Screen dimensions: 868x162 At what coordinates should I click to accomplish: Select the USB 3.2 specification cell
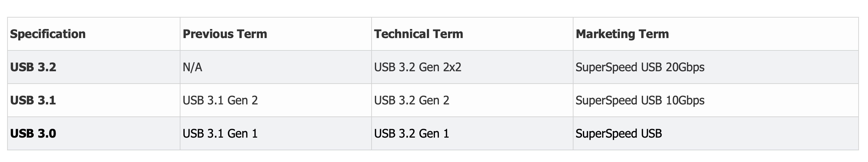33,67
